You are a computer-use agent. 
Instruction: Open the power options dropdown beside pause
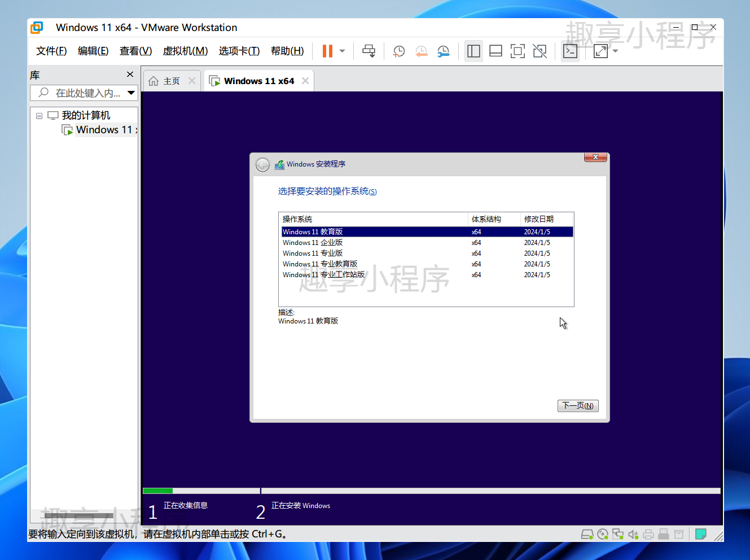tap(342, 51)
